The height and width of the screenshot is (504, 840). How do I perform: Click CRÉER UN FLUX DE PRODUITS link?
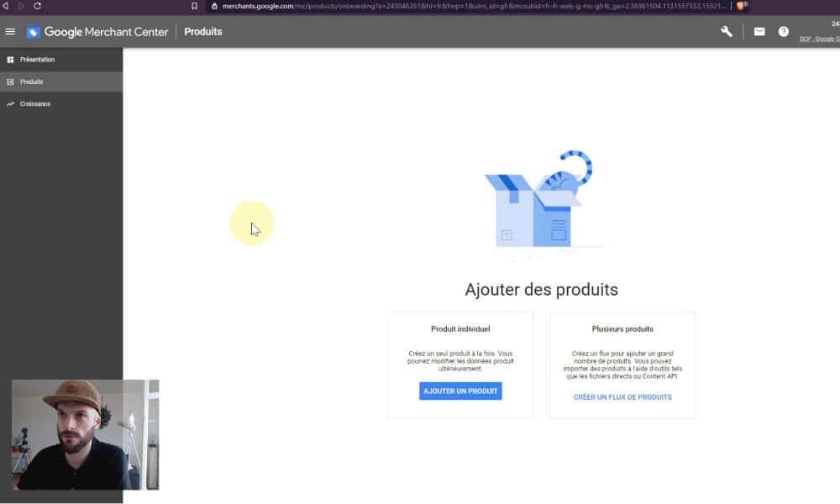click(622, 396)
